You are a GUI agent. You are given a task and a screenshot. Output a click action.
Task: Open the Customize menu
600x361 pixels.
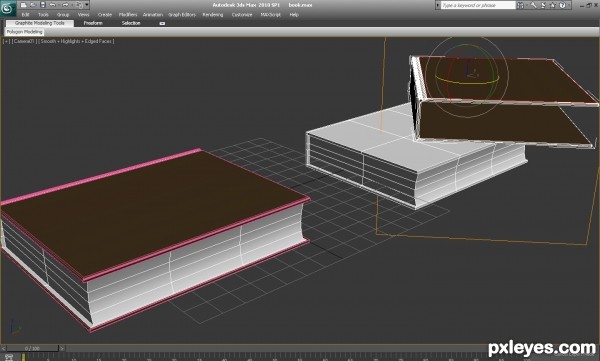point(242,15)
